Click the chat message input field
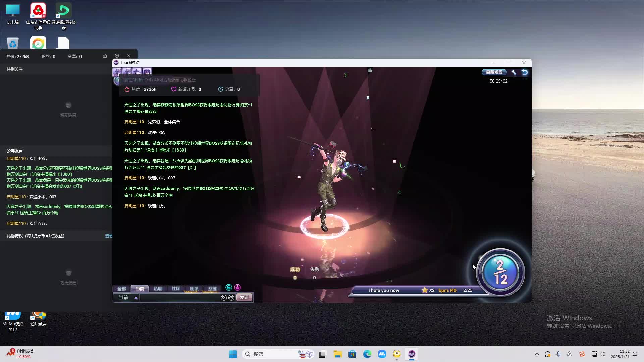The height and width of the screenshot is (362, 644). (x=180, y=298)
